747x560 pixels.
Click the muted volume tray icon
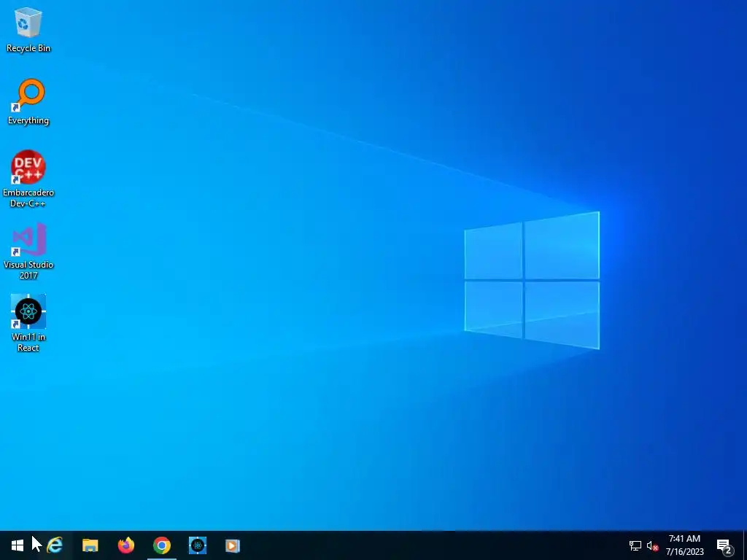pos(652,545)
